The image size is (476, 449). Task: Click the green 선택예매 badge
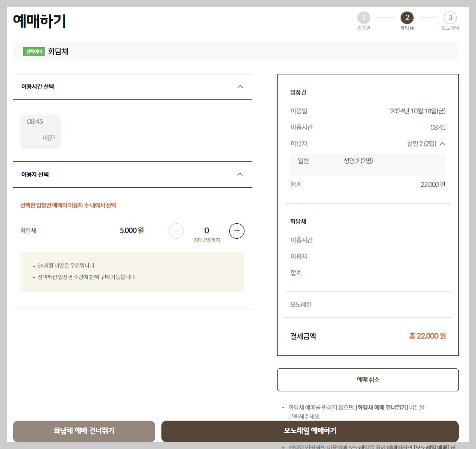pyautogui.click(x=34, y=51)
